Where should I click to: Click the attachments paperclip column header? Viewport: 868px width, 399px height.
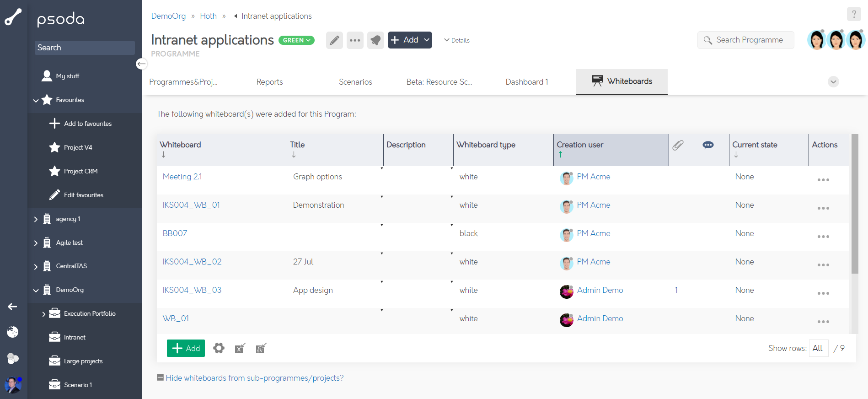click(678, 145)
